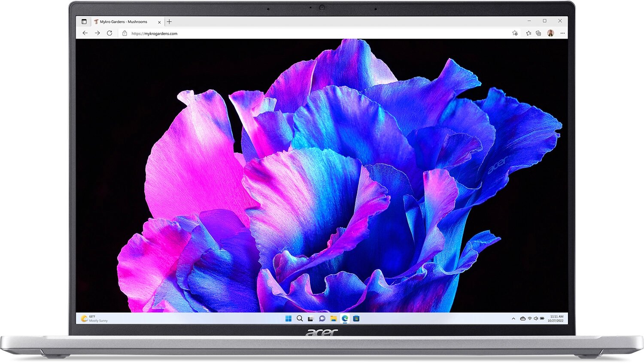
Task: Click the Favorites star list icon
Action: pos(529,33)
